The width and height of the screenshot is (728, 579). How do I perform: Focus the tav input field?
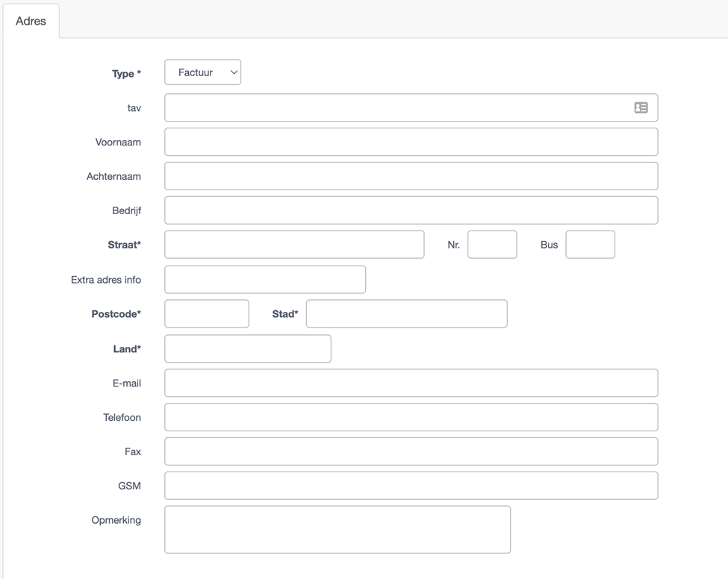click(411, 107)
